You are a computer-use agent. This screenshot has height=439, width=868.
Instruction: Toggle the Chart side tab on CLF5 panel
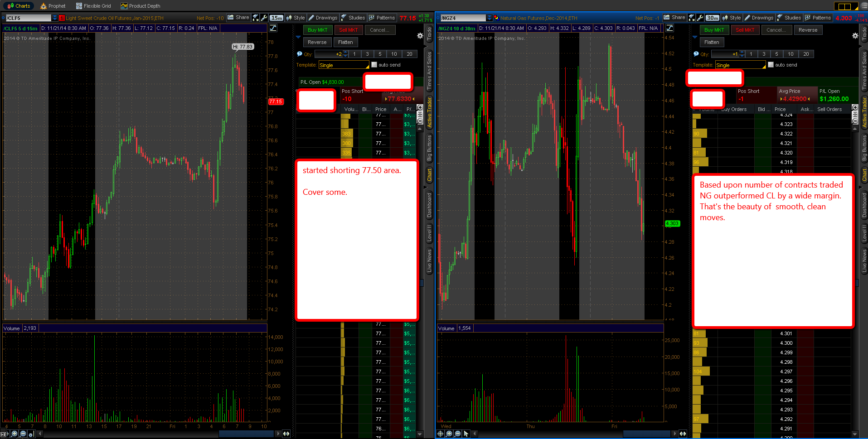(429, 174)
